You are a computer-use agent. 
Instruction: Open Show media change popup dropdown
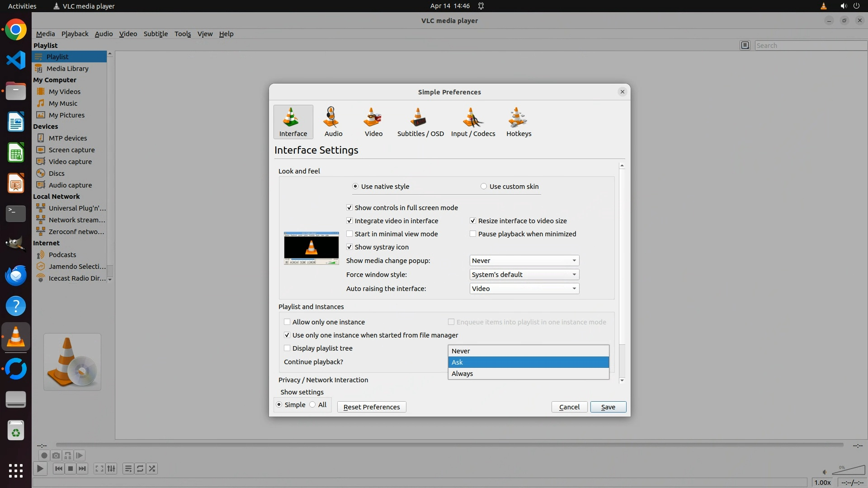click(524, 261)
